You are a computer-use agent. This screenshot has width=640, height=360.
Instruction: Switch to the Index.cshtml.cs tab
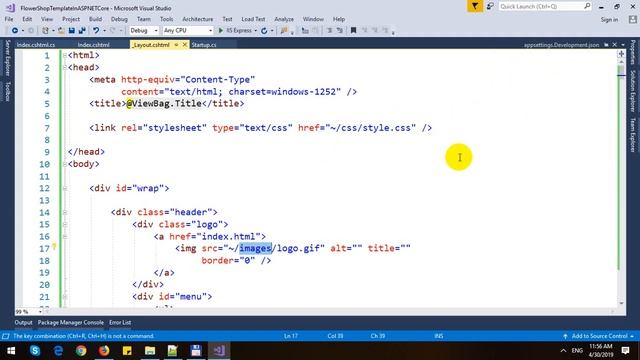coord(36,45)
